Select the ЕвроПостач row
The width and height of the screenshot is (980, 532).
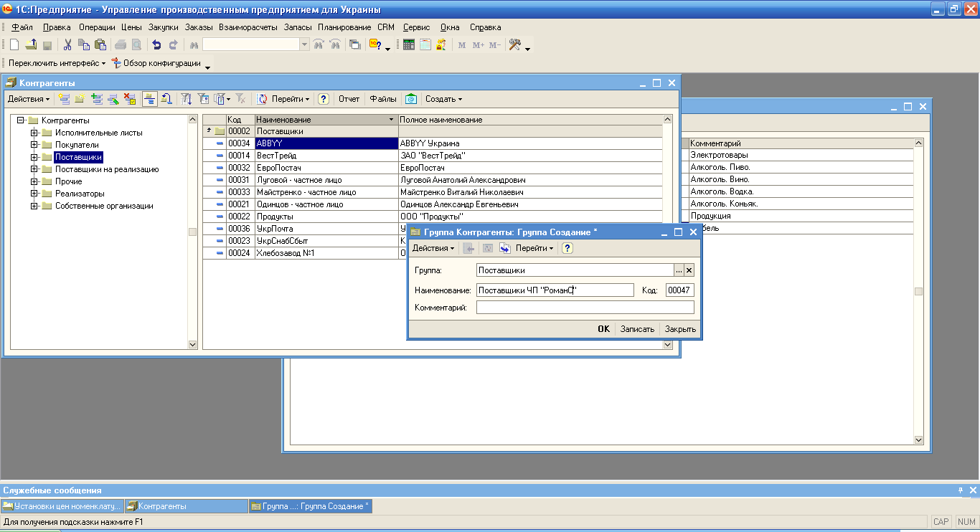tap(433, 168)
